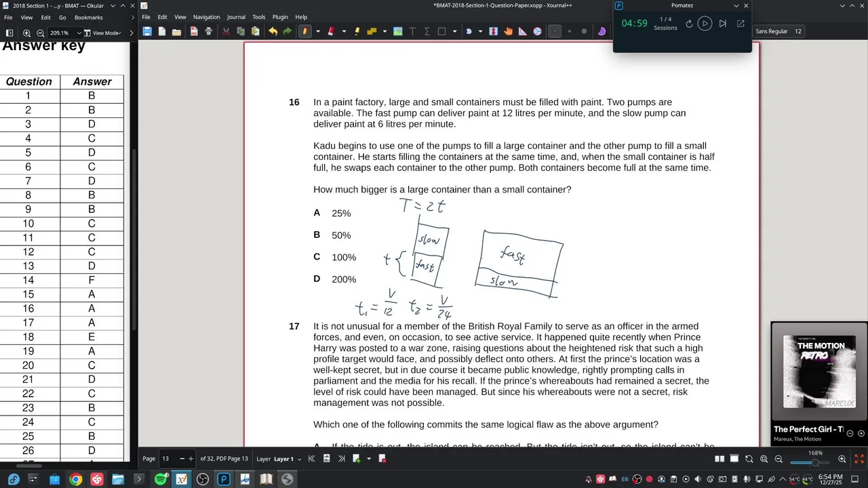868x488 pixels.
Task: Select the LaTeX sigma tool
Action: [427, 31]
